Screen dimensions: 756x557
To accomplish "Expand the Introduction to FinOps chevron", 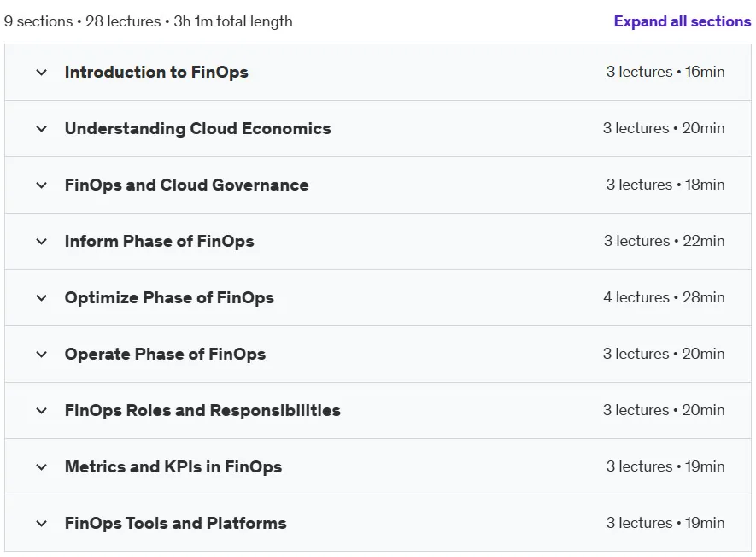I will [42, 73].
